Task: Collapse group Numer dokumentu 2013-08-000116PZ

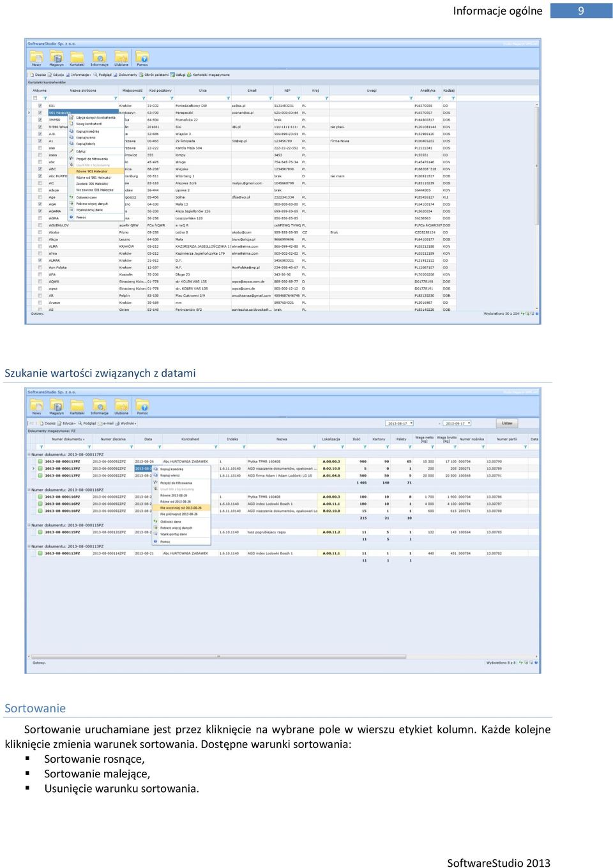Action: click(x=29, y=490)
